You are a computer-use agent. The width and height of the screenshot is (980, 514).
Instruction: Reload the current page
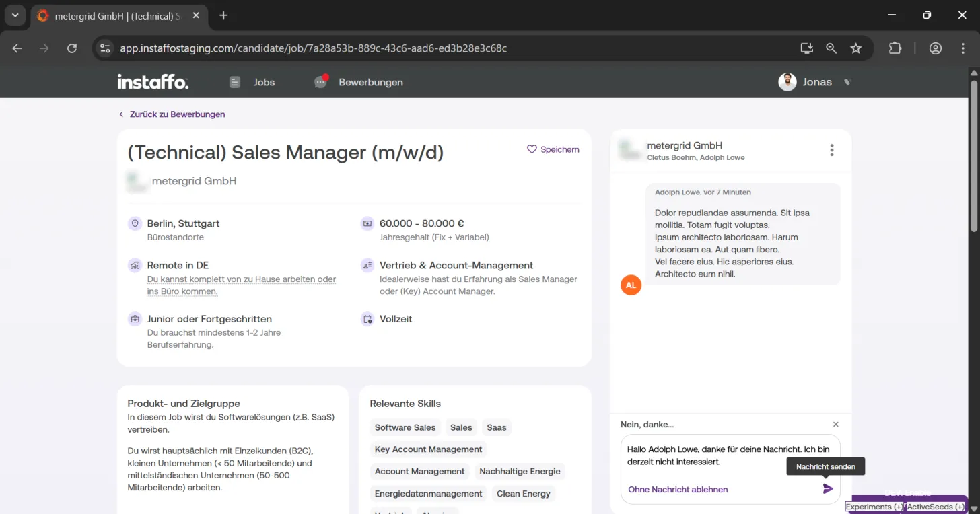[72, 48]
